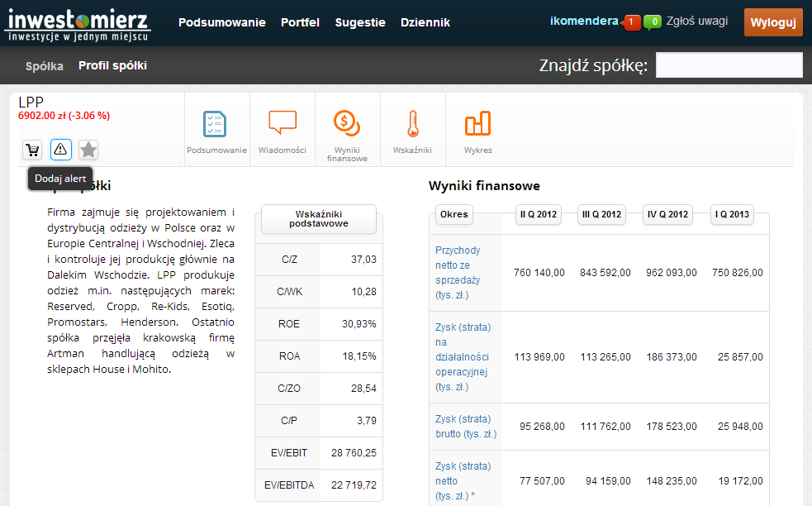Click revenue value 760 140,00
Screen dimensions: 812x506
tap(539, 273)
